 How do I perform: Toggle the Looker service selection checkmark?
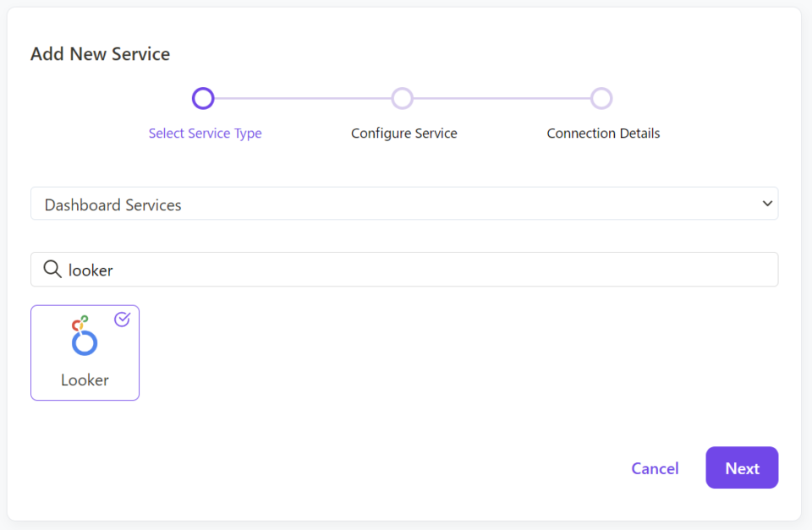pyautogui.click(x=122, y=320)
